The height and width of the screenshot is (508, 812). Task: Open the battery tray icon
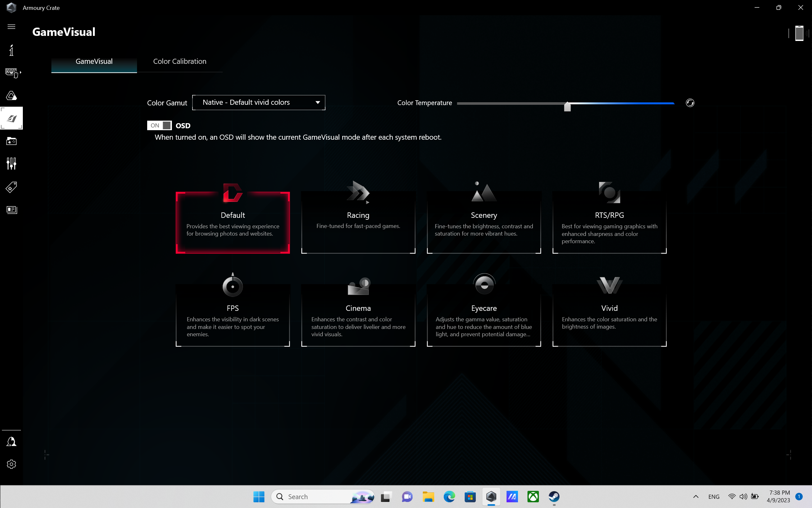(755, 497)
